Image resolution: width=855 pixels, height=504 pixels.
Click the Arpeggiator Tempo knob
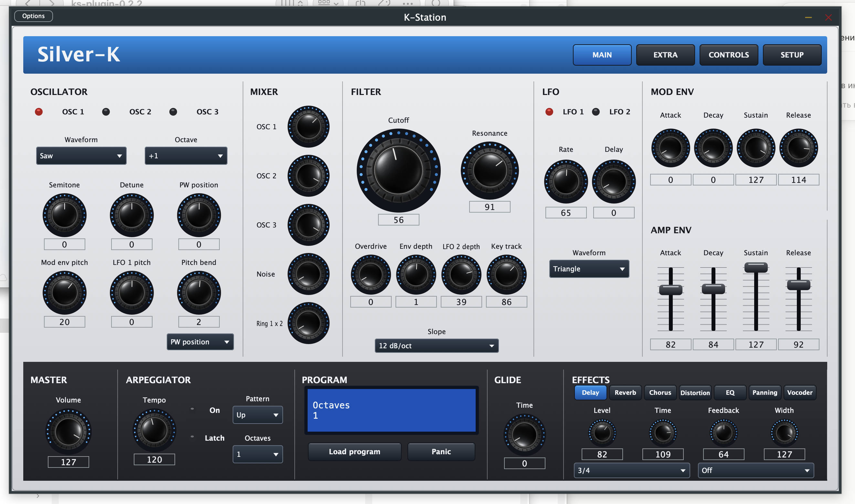[x=154, y=430]
